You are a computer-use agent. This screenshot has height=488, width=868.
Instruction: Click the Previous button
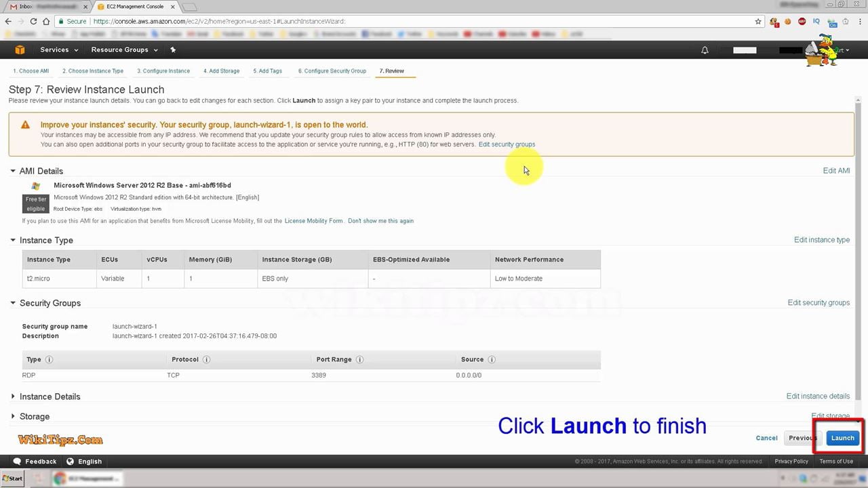[802, 438]
